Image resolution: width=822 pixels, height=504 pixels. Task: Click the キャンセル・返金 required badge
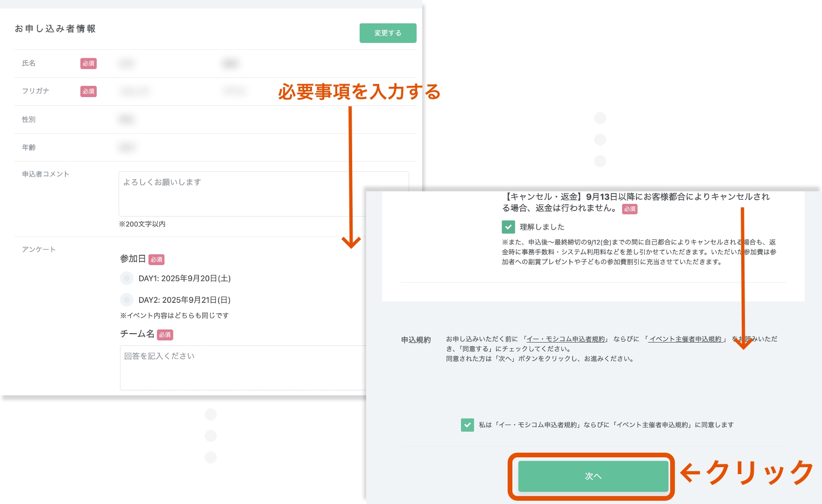630,209
